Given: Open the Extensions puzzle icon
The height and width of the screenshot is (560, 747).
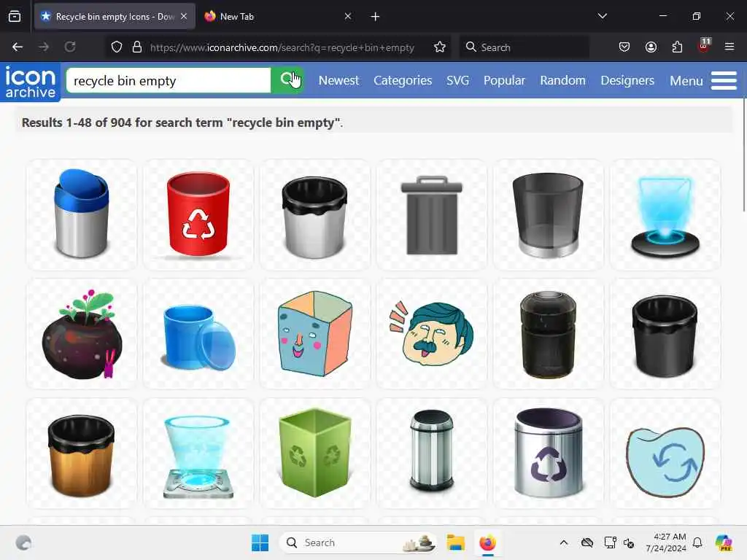Looking at the screenshot, I should pyautogui.click(x=677, y=47).
